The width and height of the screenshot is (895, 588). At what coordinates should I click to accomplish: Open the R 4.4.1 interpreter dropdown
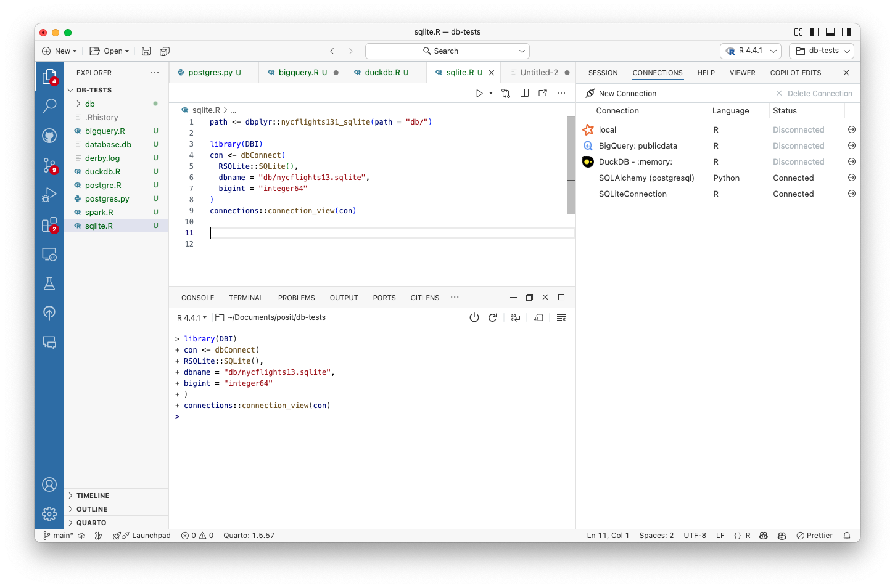[750, 51]
